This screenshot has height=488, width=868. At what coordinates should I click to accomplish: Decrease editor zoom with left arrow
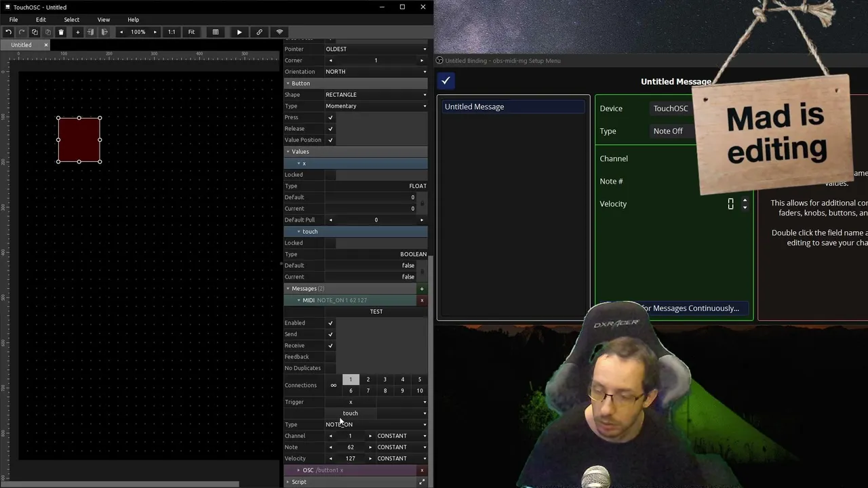click(121, 32)
